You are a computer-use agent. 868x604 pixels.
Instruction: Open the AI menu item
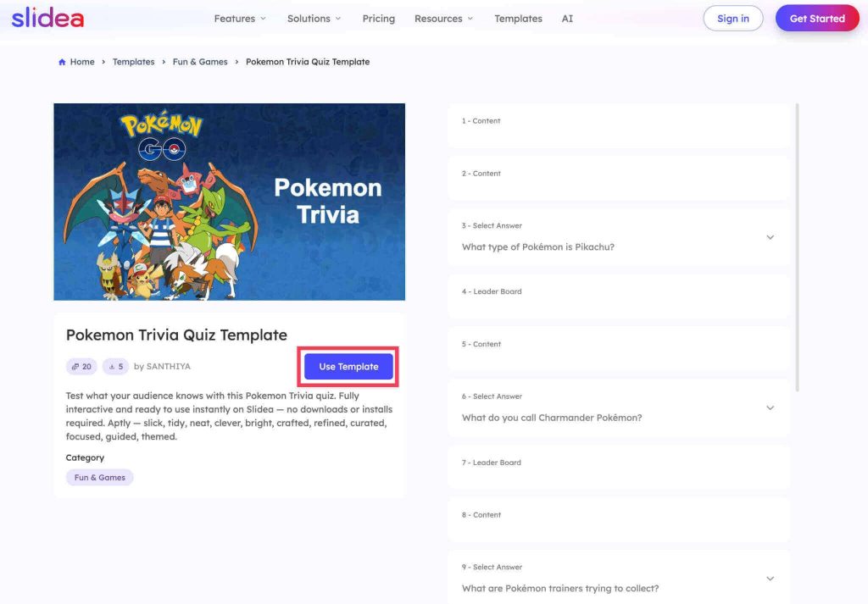(567, 19)
